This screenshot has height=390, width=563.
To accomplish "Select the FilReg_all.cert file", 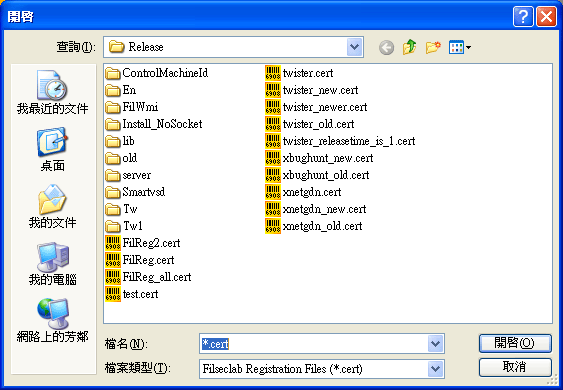I will click(x=148, y=277).
